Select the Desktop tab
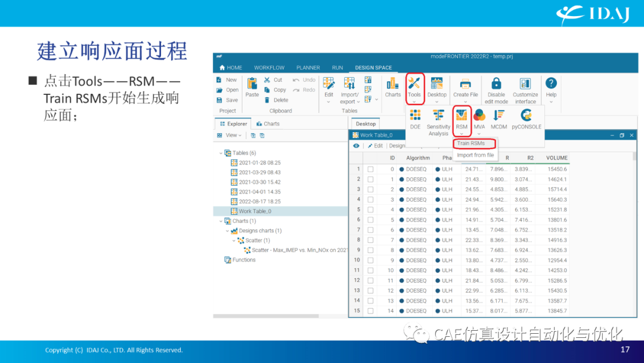 point(366,124)
